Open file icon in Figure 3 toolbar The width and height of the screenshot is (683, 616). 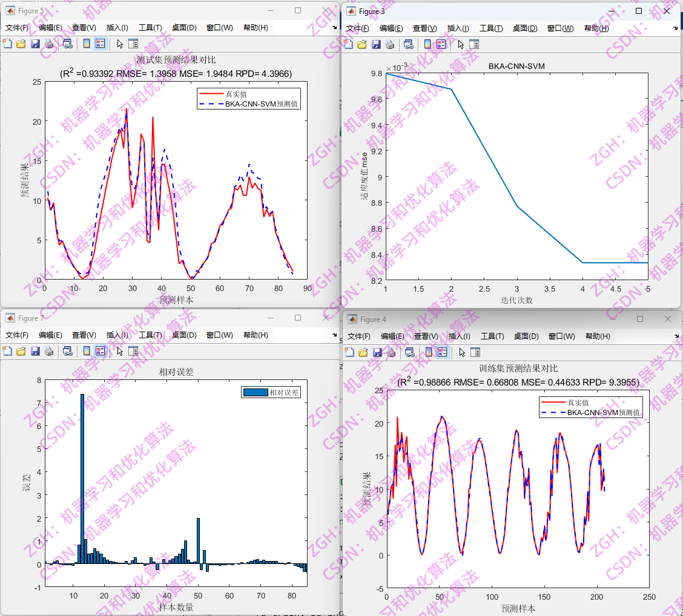pos(362,44)
